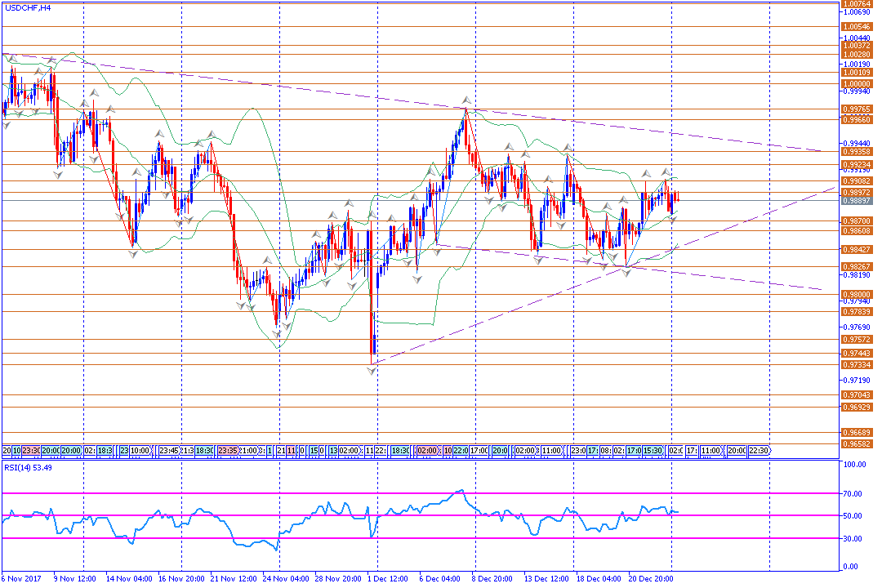The image size is (882, 588).
Task: Click the RSI 100.00 scale label
Action: click(x=854, y=464)
